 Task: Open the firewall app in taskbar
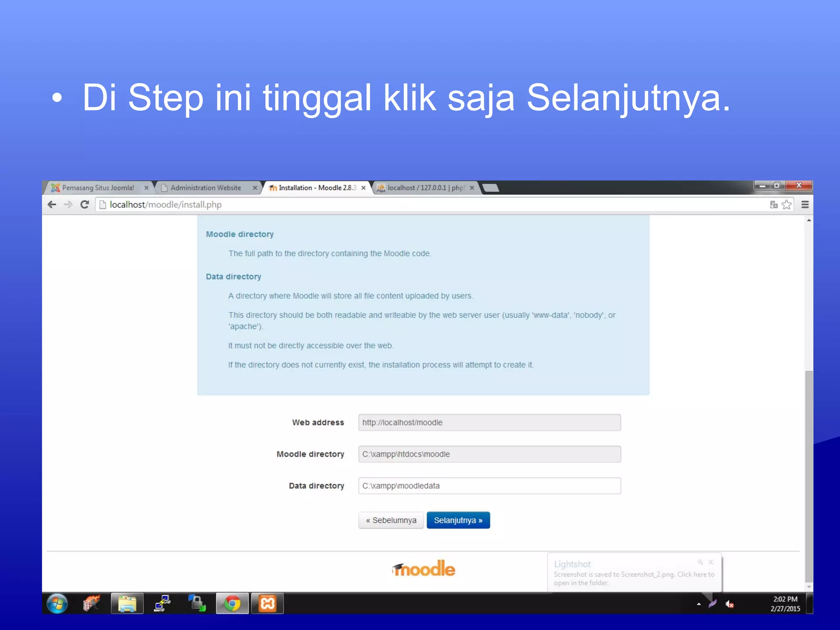point(91,604)
